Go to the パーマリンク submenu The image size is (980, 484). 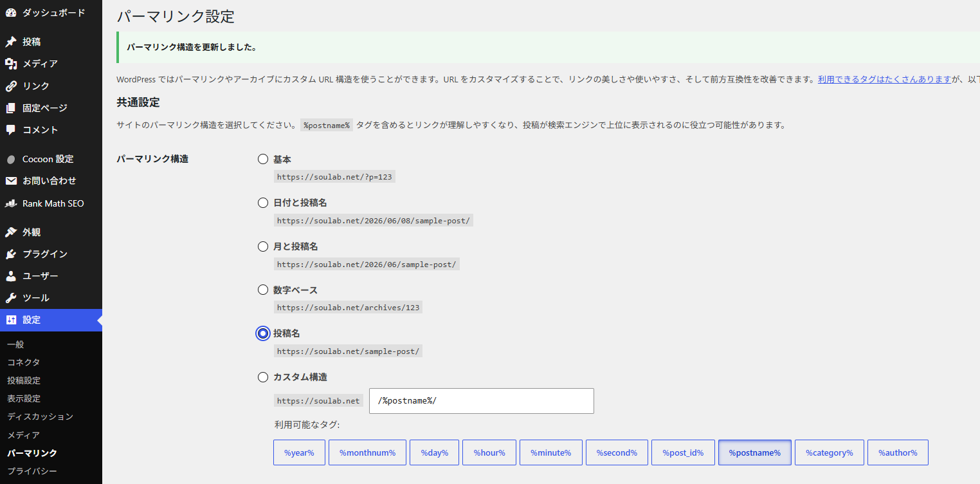[32, 453]
